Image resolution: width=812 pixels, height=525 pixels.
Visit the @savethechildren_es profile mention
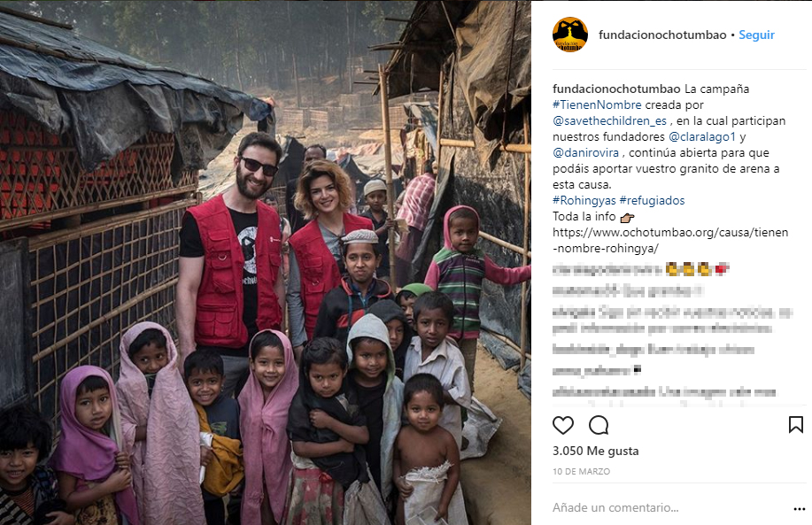609,121
